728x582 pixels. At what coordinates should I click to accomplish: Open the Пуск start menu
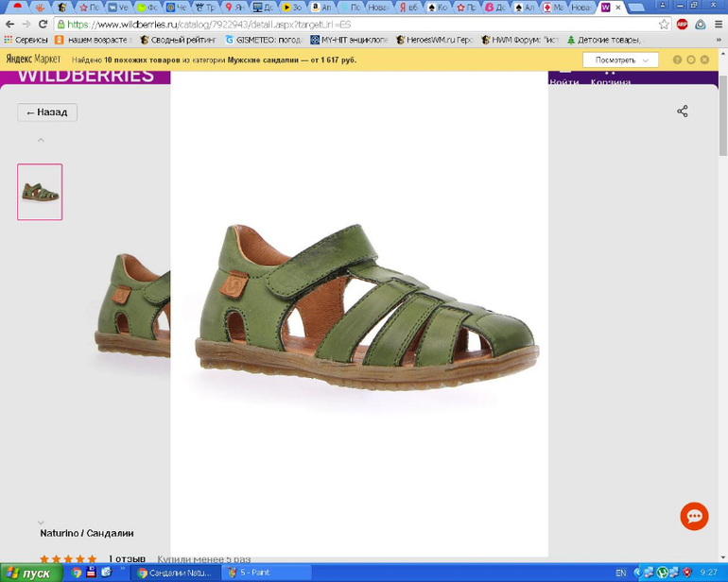[x=30, y=573]
